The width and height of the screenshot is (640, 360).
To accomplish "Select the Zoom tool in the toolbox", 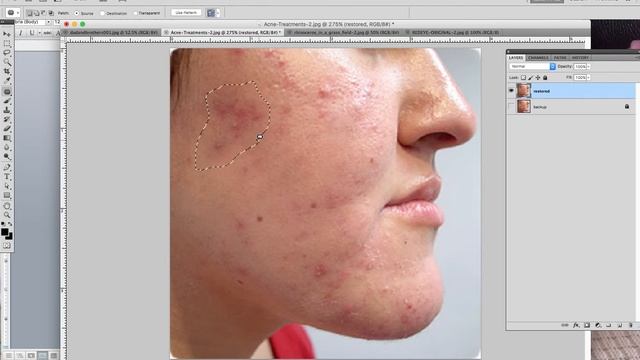I will 7,215.
